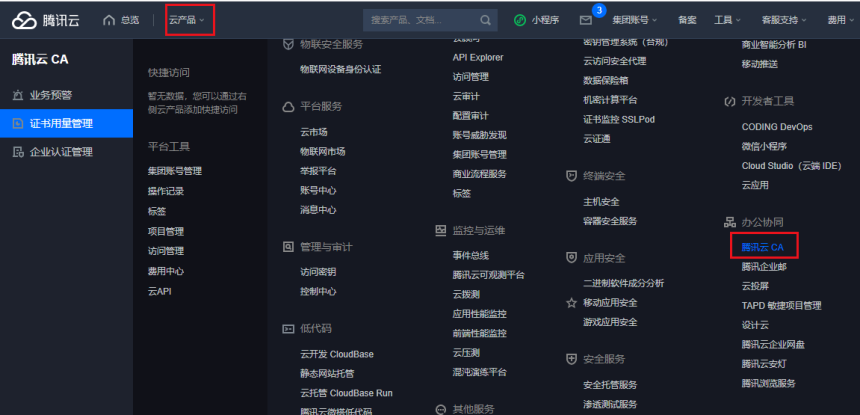Open 物联网设备身份认证 link

click(340, 70)
